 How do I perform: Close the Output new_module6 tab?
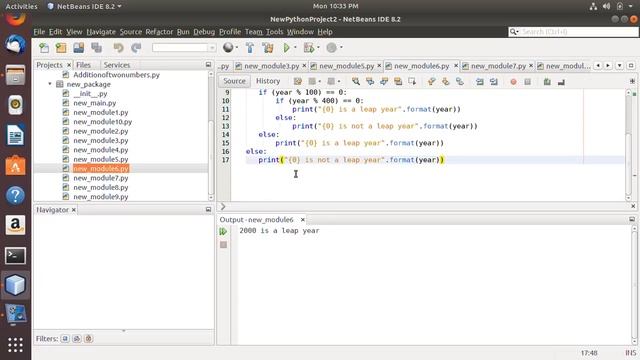click(302, 220)
